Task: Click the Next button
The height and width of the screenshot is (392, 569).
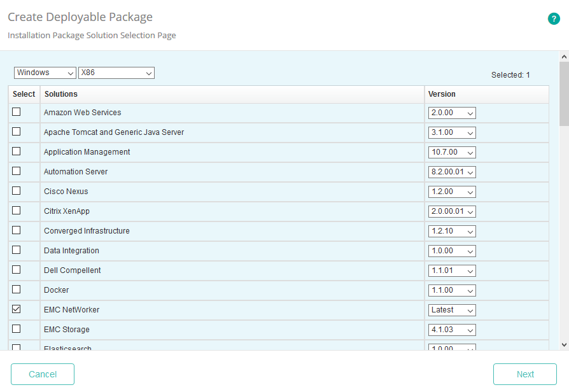Action: (x=524, y=374)
